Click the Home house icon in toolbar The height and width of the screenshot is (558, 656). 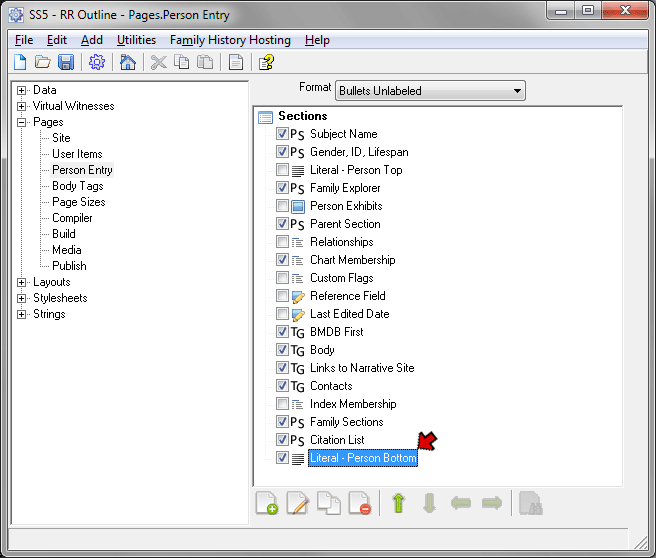tap(127, 62)
